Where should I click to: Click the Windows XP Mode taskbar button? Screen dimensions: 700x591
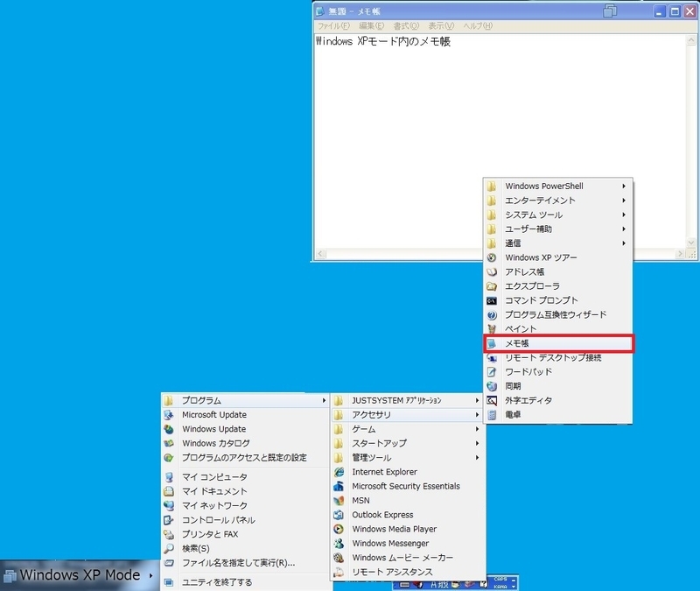tap(80, 575)
